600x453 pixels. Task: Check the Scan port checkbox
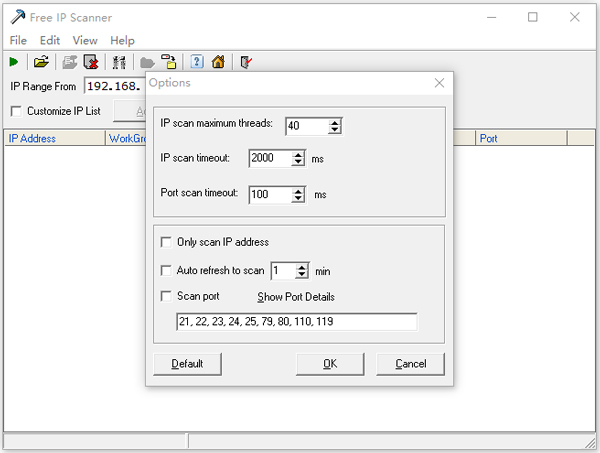pos(166,296)
